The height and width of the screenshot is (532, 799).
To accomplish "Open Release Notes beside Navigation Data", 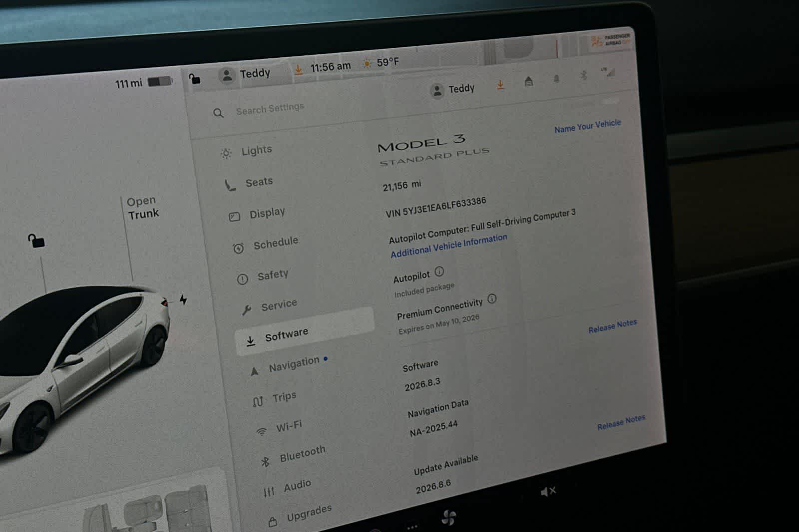I will click(x=621, y=422).
